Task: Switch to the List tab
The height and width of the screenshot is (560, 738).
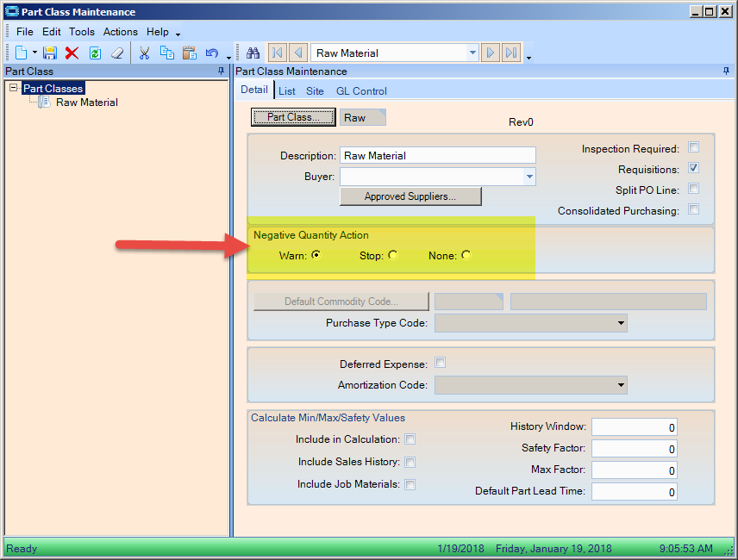Action: [286, 91]
